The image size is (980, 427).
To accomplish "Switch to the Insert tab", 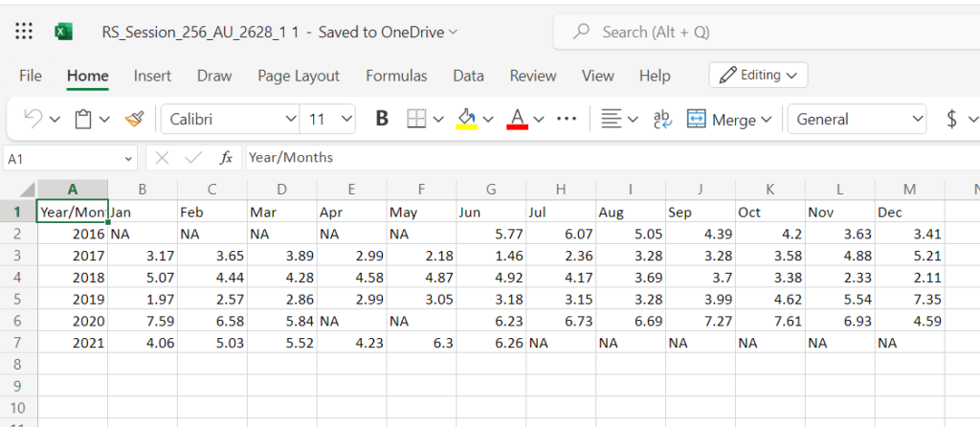I will coord(152,76).
